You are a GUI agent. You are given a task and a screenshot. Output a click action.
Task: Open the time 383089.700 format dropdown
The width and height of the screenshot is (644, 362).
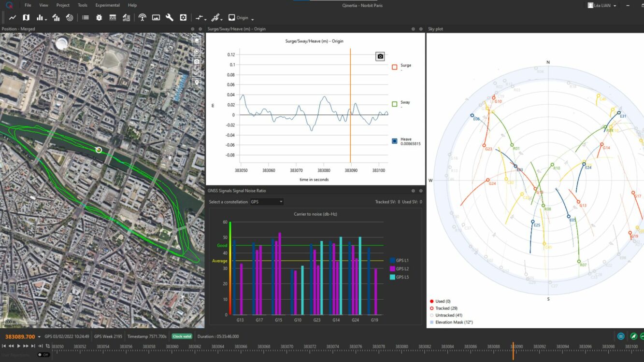[x=39, y=337]
